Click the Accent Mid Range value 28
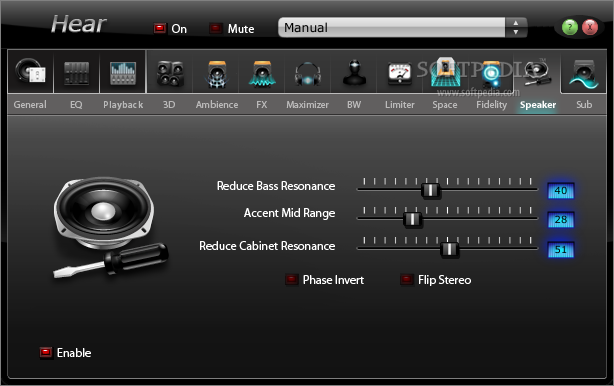This screenshot has width=614, height=386. (561, 220)
